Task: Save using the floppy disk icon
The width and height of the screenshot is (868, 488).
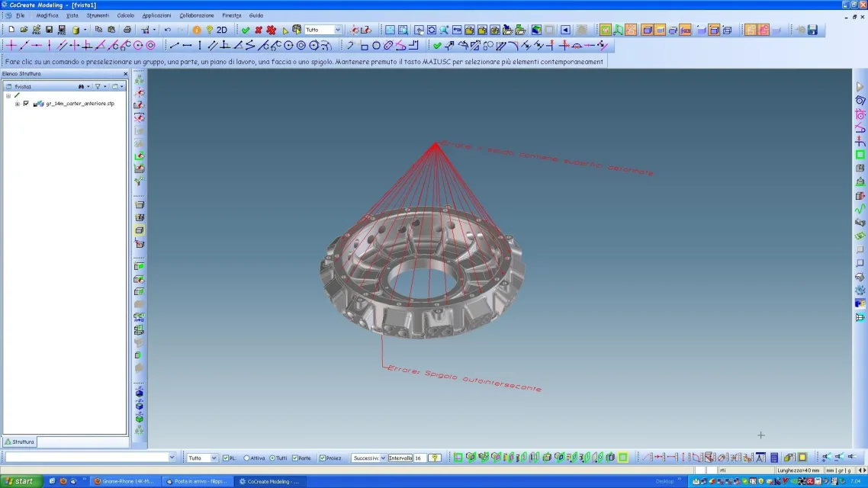Action: (x=49, y=30)
